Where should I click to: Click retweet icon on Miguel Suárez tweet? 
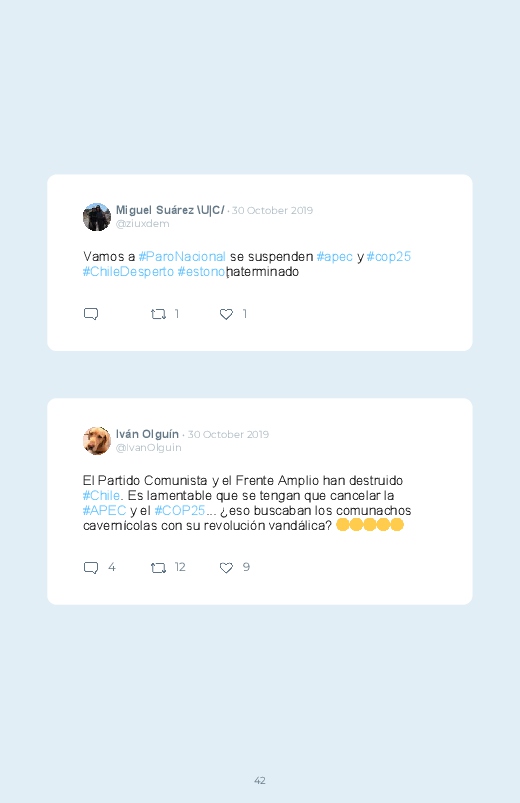pyautogui.click(x=158, y=314)
